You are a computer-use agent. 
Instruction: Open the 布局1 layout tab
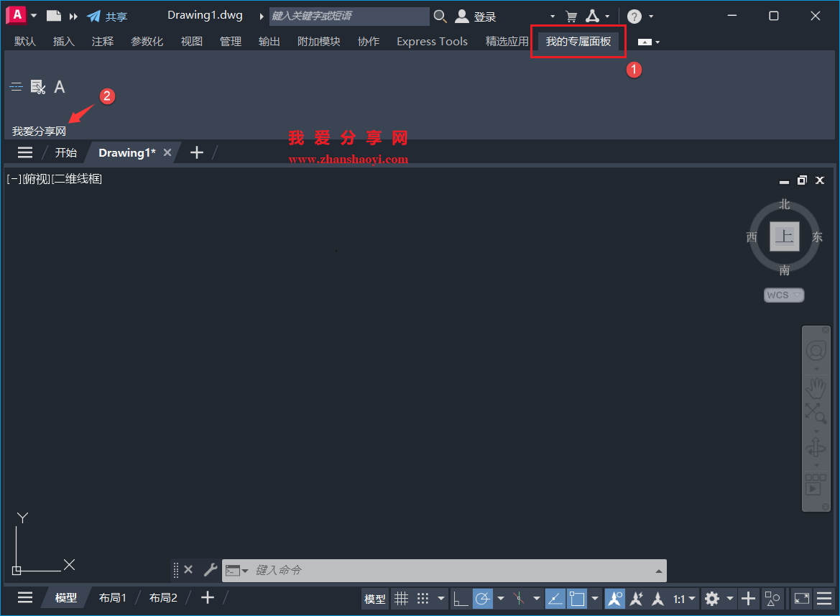click(x=112, y=597)
